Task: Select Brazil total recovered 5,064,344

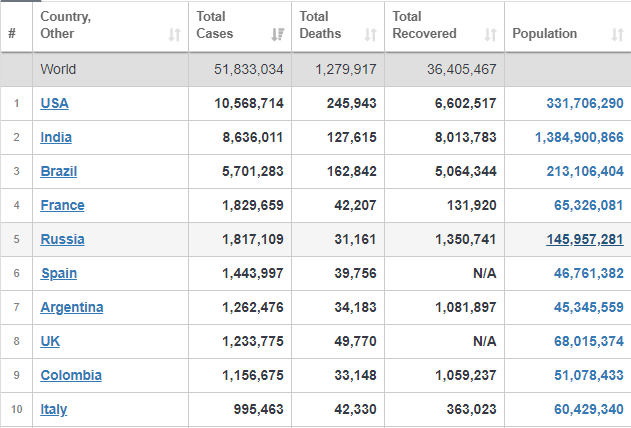Action: [465, 171]
